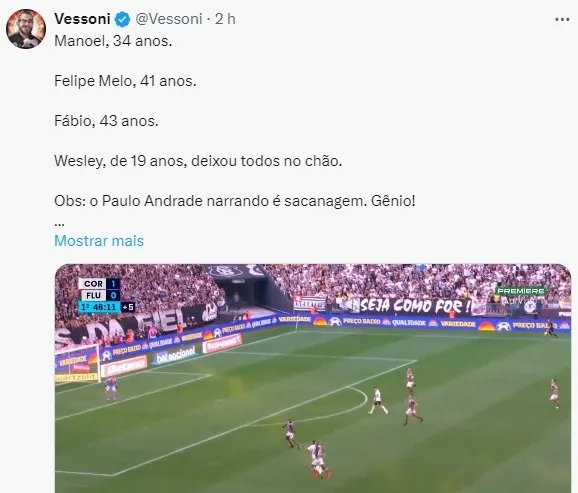
Task: Open the @Vessoni handle link
Action: point(169,19)
